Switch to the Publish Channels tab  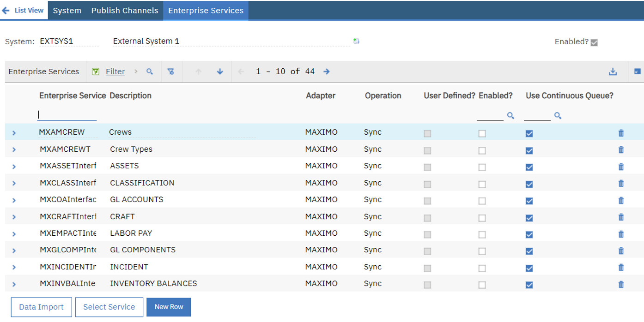point(124,10)
